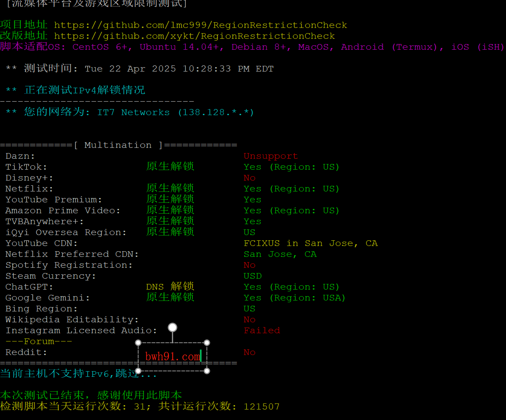
Task: Click the 'YouTube Premium:' label
Action: click(x=54, y=200)
